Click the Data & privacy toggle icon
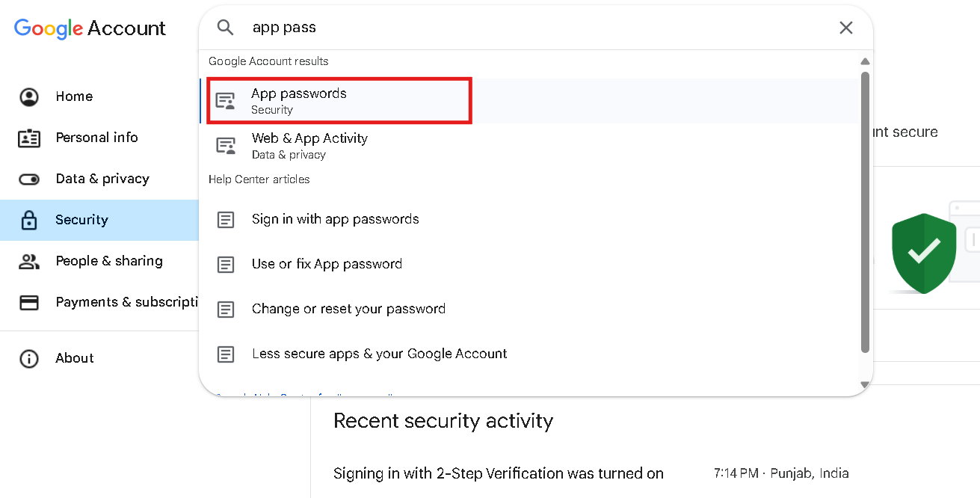The image size is (980, 498). (x=29, y=179)
